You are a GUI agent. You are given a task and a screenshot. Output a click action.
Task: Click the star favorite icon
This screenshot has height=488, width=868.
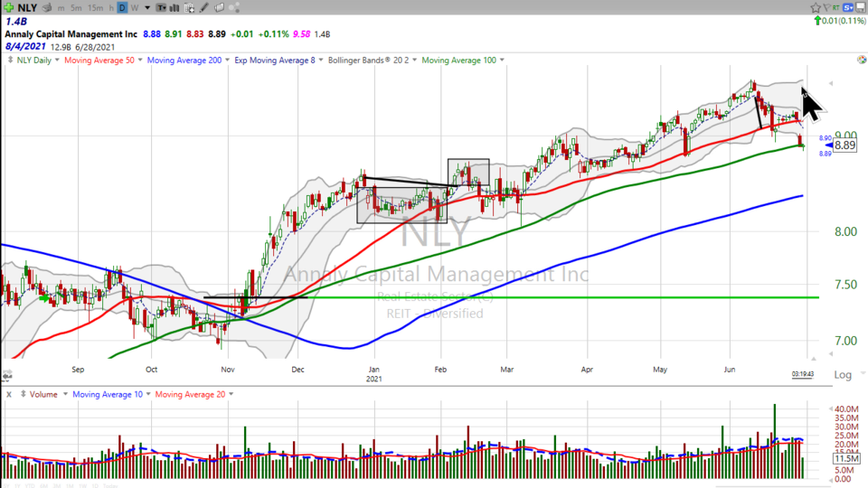coord(816,7)
